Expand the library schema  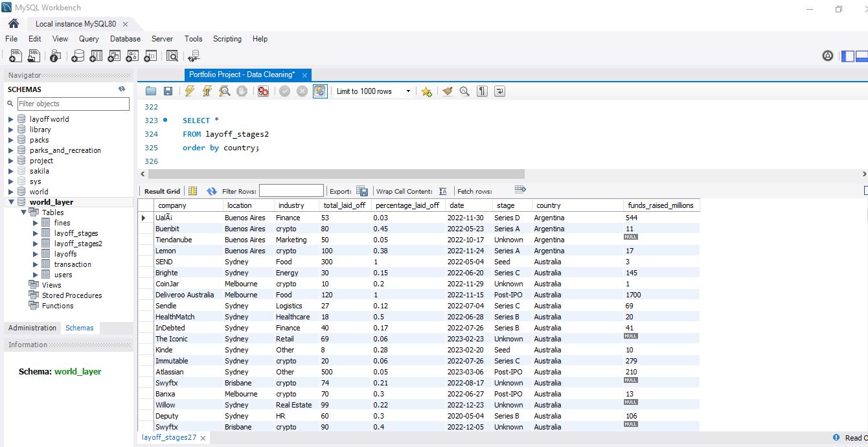(x=10, y=130)
